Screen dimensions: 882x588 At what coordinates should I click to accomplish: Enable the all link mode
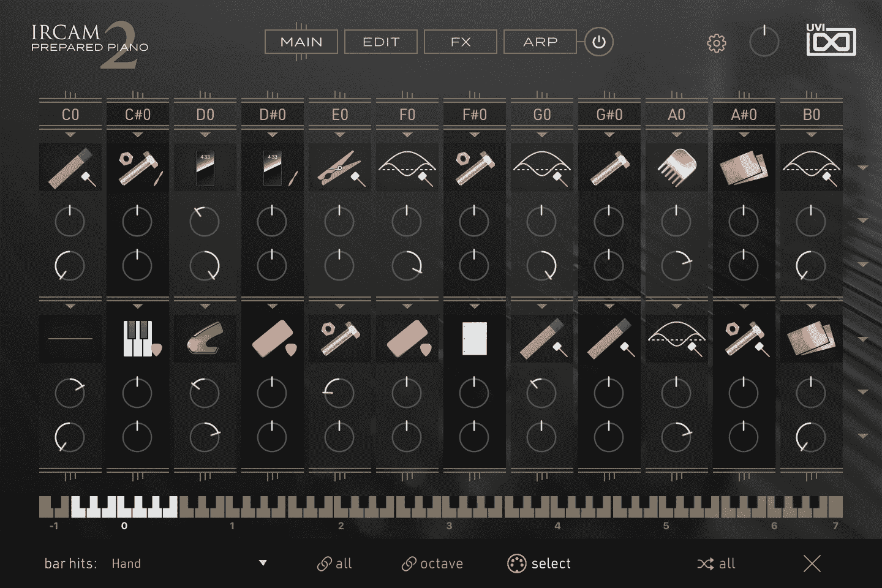tap(334, 563)
